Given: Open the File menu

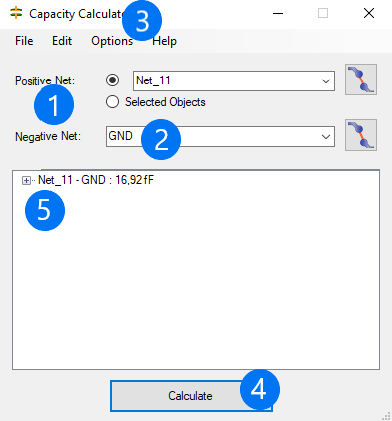Looking at the screenshot, I should 24,41.
